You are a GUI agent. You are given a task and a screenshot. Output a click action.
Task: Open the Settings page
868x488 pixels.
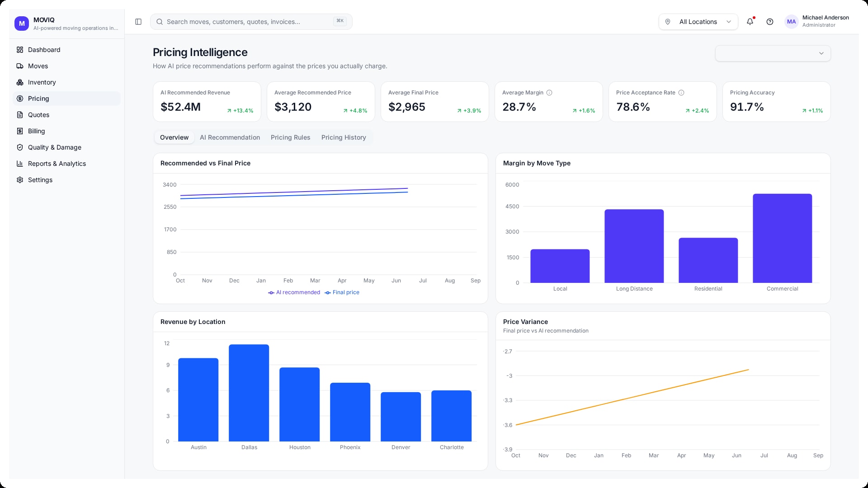click(x=66, y=180)
